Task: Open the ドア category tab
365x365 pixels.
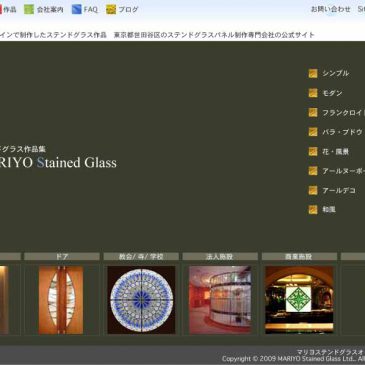Action: pyautogui.click(x=62, y=256)
